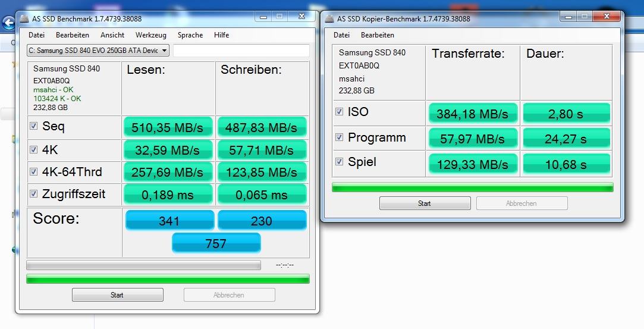Click green progress bar in Kopier-Benchmark
Viewport: 644px width, 329px height.
point(472,187)
